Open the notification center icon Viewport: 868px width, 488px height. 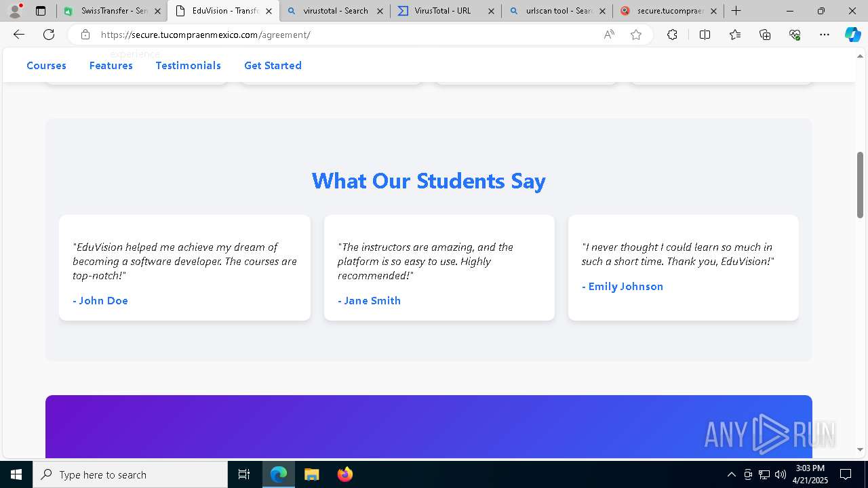[846, 474]
